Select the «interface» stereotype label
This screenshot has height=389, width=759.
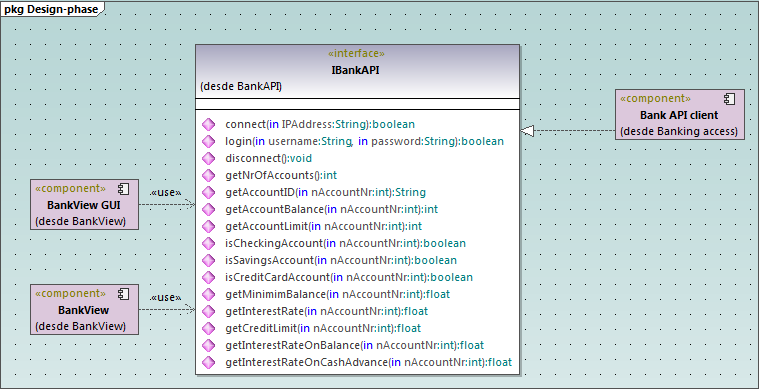point(356,53)
